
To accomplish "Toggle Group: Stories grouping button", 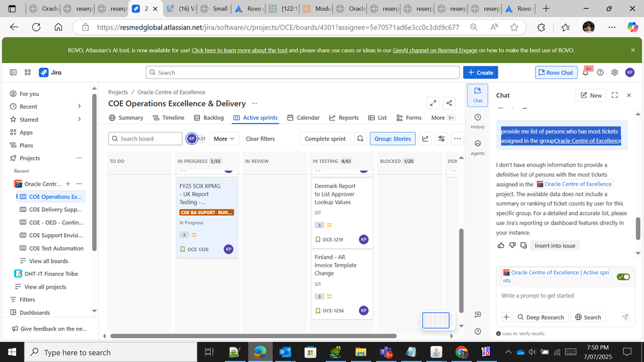I will [x=392, y=138].
